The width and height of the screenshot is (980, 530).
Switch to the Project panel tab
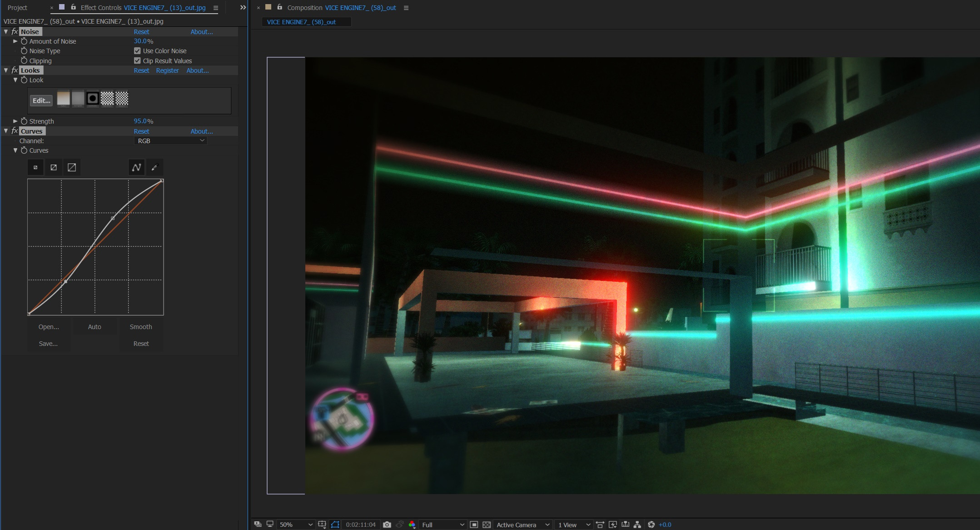click(x=18, y=8)
